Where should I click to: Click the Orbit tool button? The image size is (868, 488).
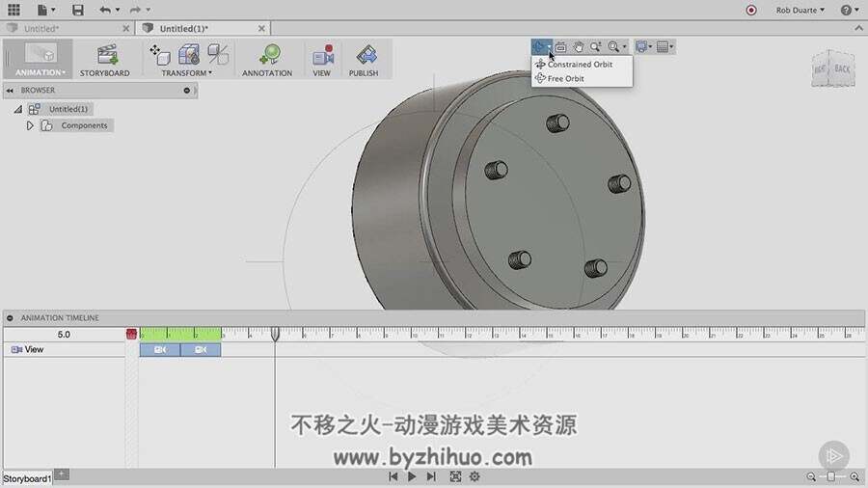538,47
